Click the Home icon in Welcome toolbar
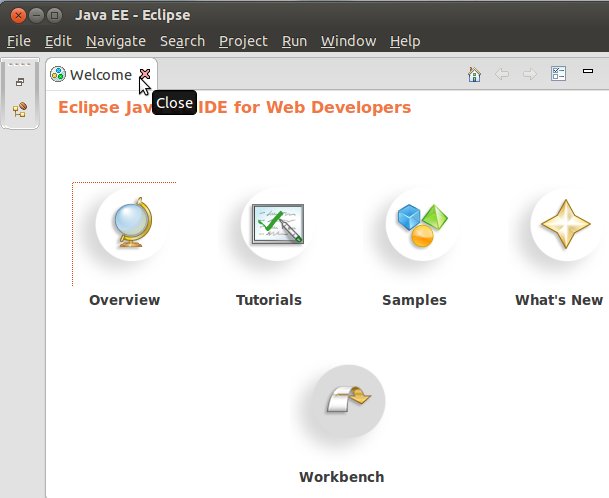This screenshot has width=609, height=498. tap(474, 74)
